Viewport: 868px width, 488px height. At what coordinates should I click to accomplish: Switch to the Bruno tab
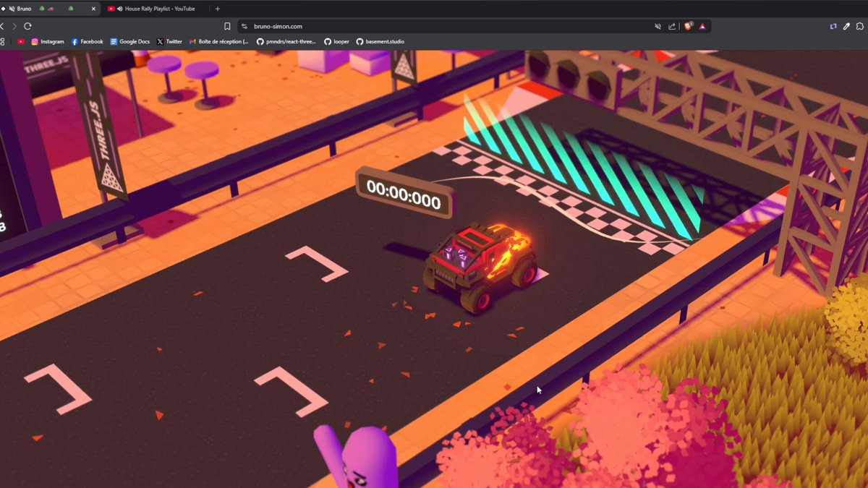tap(49, 9)
